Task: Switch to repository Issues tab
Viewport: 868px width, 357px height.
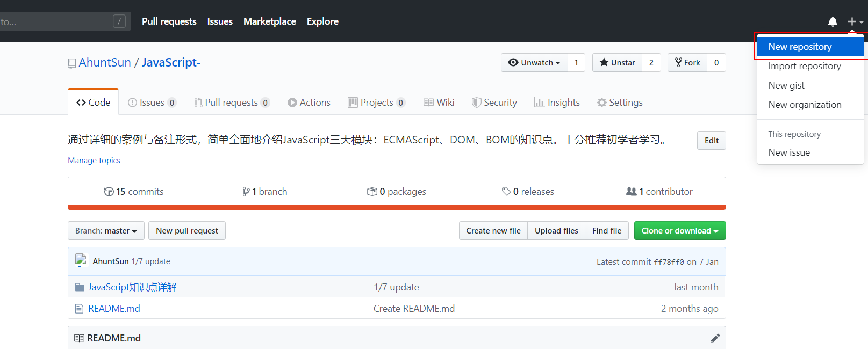Action: click(152, 103)
